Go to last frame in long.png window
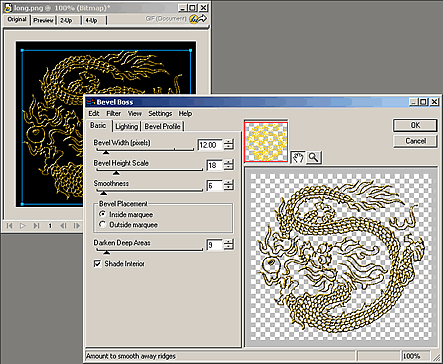Viewport: 443px width, 364px height. click(x=36, y=226)
